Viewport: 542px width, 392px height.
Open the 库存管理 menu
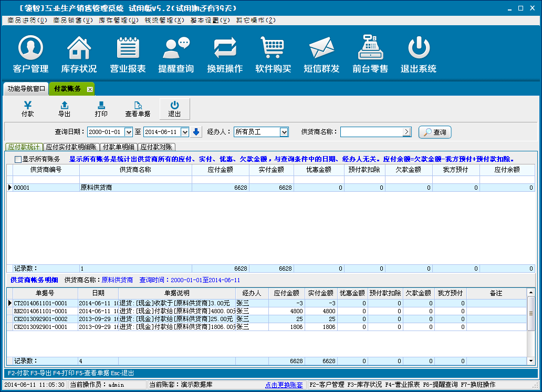click(x=119, y=20)
